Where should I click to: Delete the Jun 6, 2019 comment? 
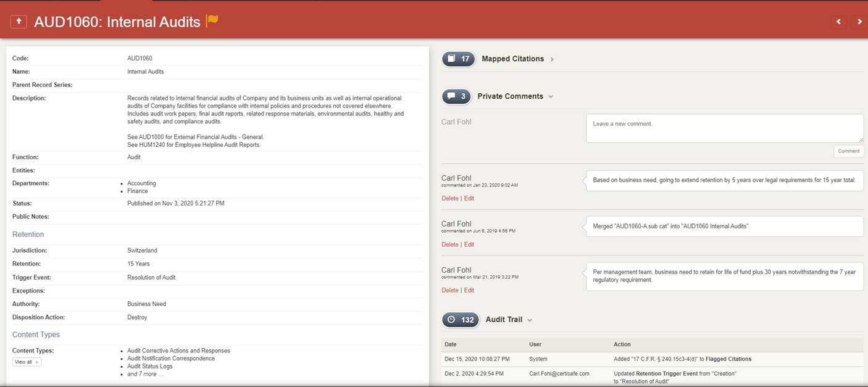[449, 244]
